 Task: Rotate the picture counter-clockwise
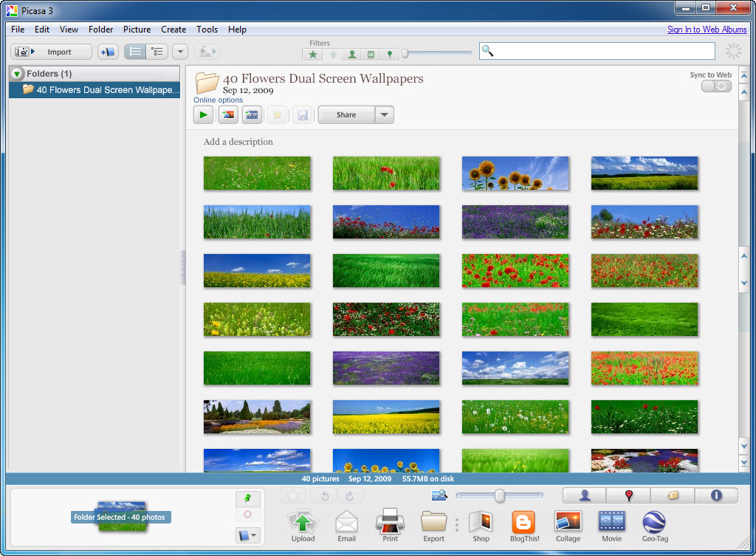click(x=325, y=495)
